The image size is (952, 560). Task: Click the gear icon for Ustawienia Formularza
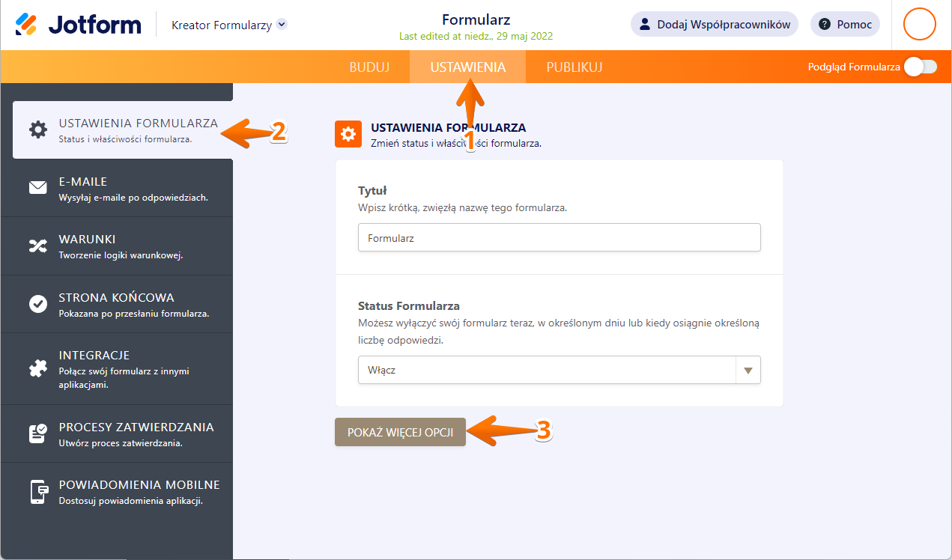[37, 130]
